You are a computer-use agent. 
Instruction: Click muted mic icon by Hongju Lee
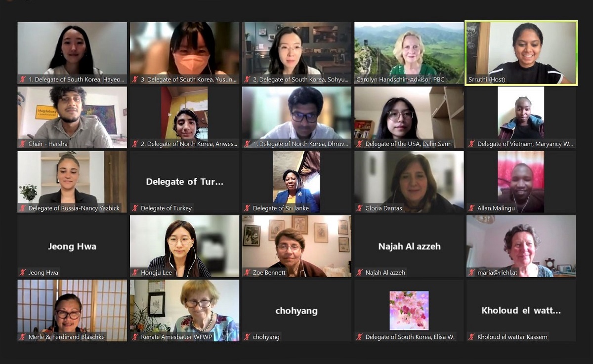(x=134, y=273)
